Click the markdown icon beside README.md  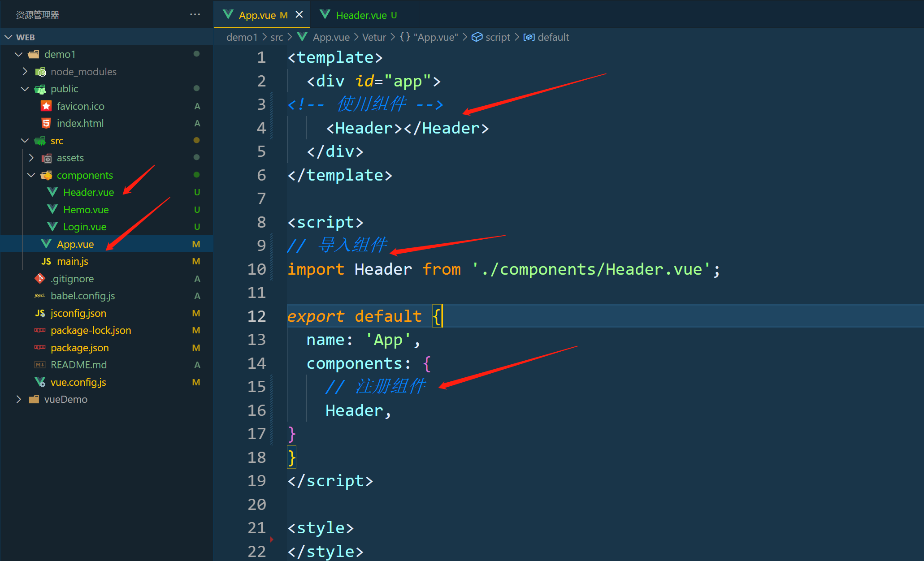click(x=40, y=365)
